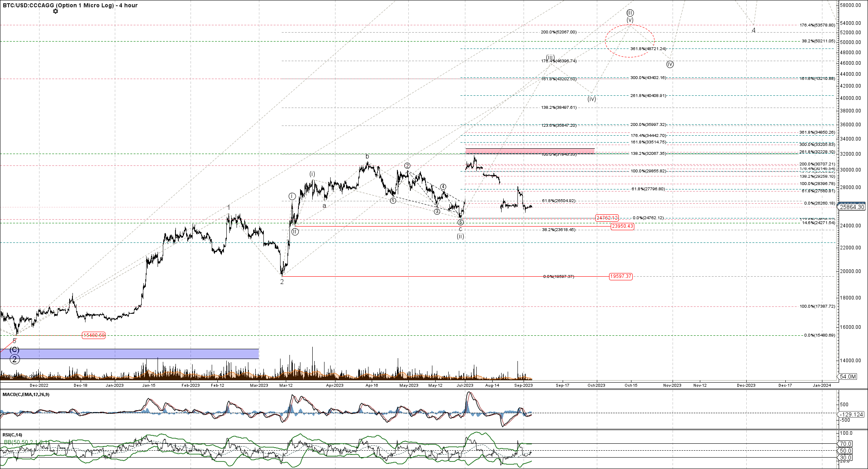Click the -129.124 MACD value label
This screenshot has width=868, height=469.
click(x=852, y=414)
